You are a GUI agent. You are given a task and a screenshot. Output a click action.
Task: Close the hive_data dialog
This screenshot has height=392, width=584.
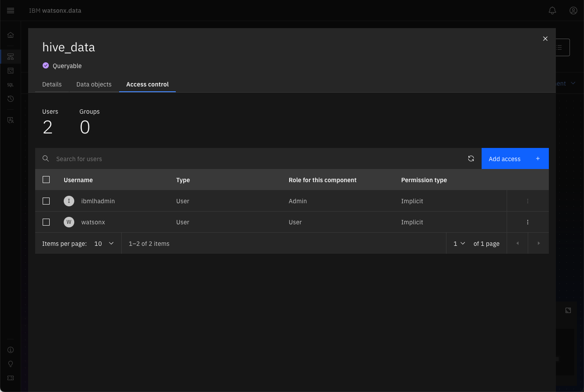545,39
